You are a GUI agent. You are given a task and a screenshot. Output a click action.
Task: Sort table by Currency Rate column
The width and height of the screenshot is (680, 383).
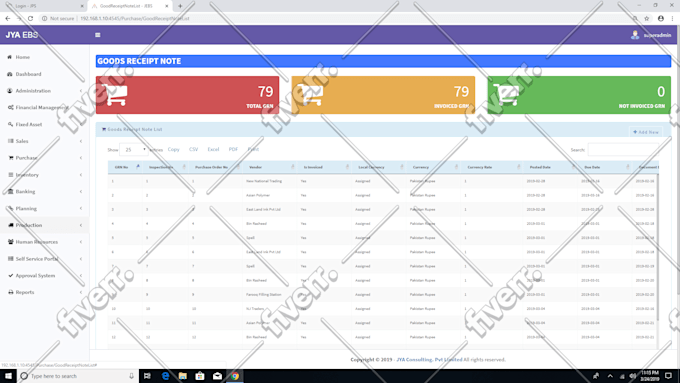click(492, 167)
